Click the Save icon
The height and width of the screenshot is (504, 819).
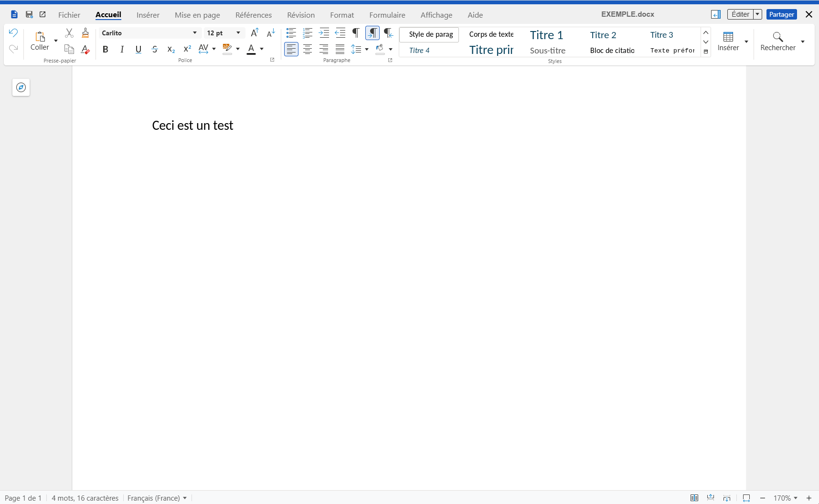(x=29, y=14)
